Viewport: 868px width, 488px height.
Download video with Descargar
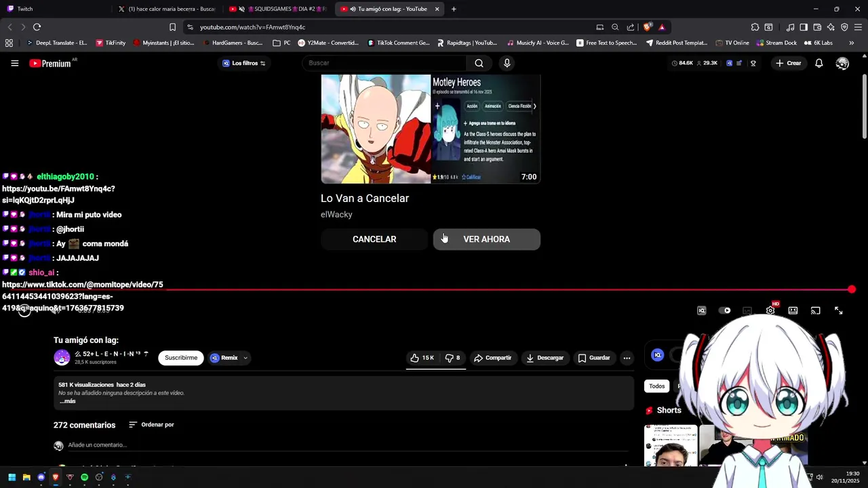(545, 358)
